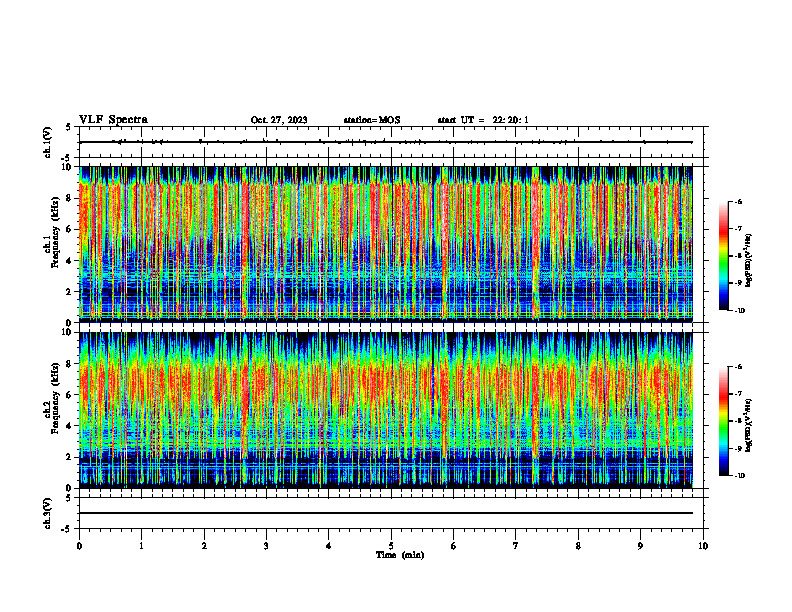Click the "VLF Spectra" plot title
The image size is (792, 612).
[113, 120]
